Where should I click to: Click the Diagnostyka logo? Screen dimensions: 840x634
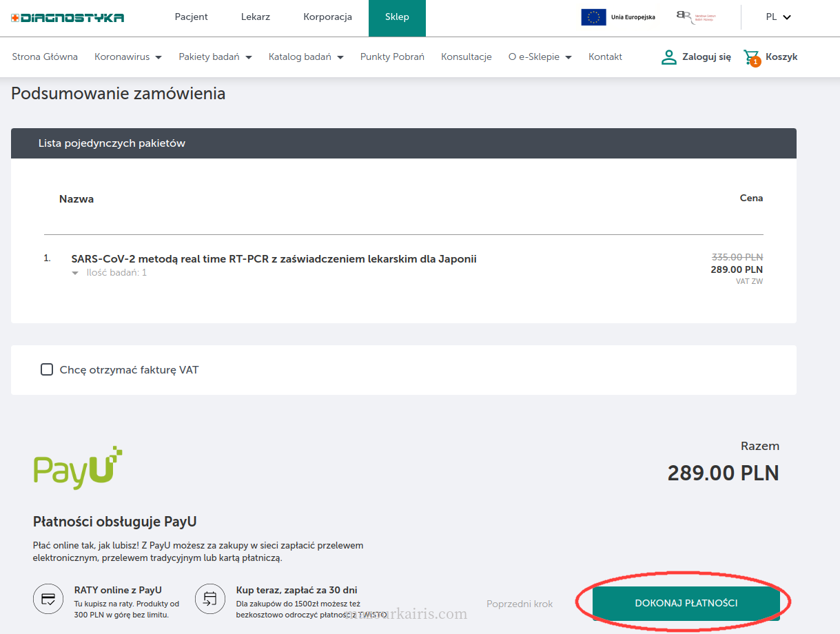pyautogui.click(x=68, y=17)
